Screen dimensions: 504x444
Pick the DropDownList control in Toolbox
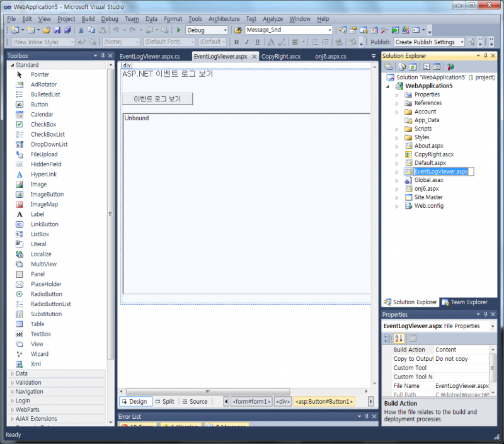pos(49,144)
